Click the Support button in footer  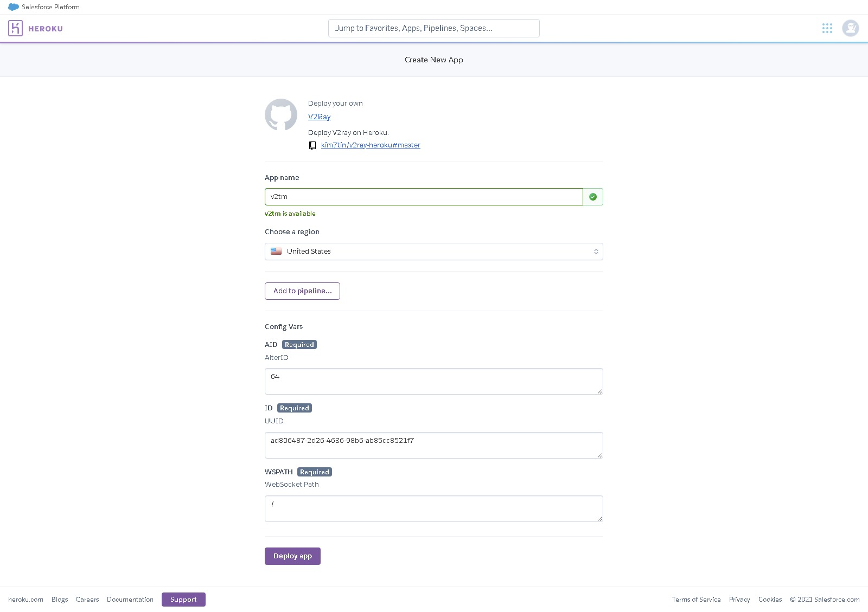(183, 600)
